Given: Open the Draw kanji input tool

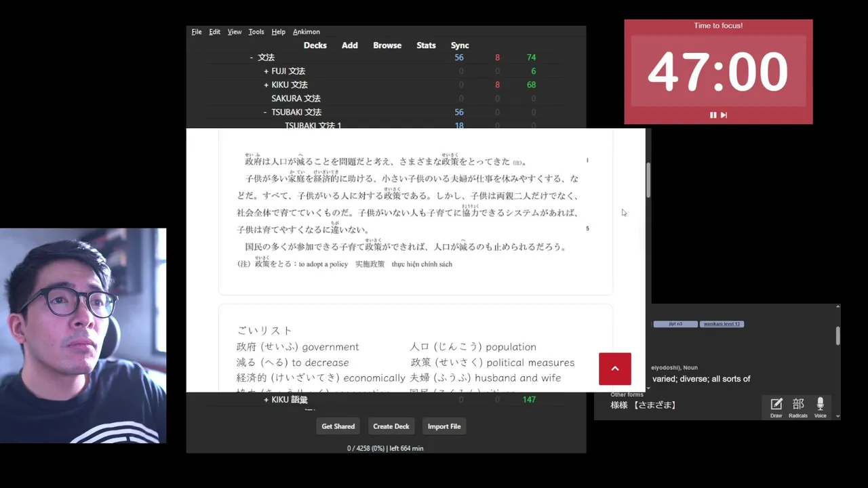Looking at the screenshot, I should pos(776,407).
